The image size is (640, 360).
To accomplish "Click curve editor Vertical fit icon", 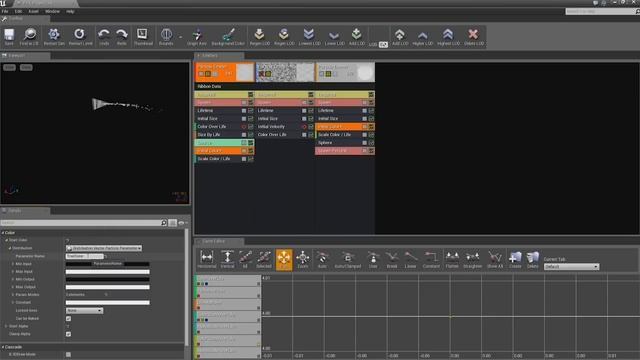I will click(227, 258).
